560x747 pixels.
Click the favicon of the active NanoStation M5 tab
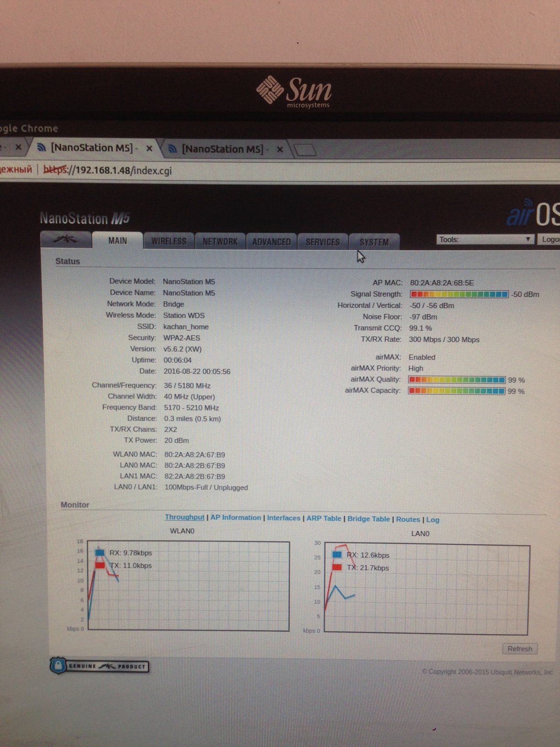point(42,147)
